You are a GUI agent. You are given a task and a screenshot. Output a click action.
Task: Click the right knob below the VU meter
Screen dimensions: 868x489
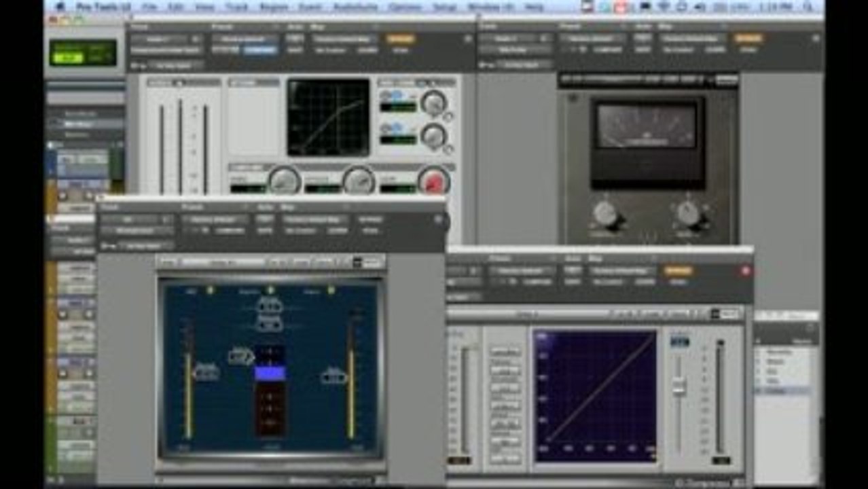tap(689, 213)
